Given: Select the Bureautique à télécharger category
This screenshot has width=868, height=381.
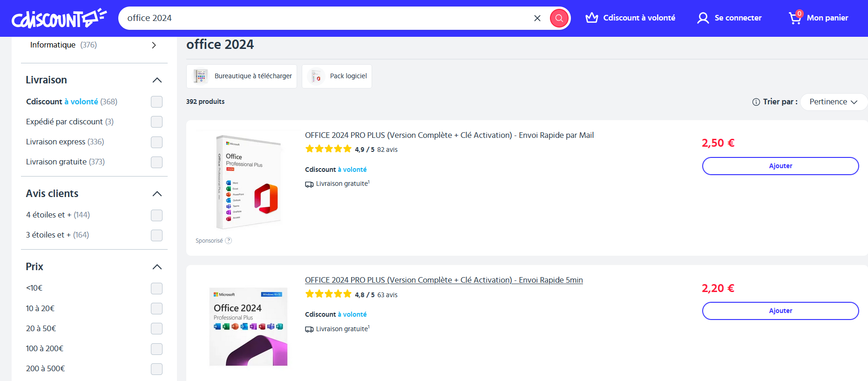Looking at the screenshot, I should tap(242, 76).
